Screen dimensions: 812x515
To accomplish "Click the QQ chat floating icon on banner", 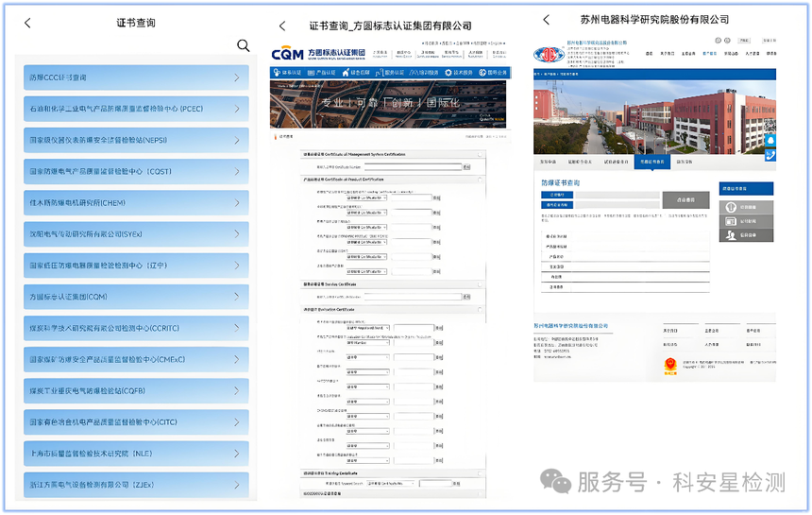I will 770,141.
